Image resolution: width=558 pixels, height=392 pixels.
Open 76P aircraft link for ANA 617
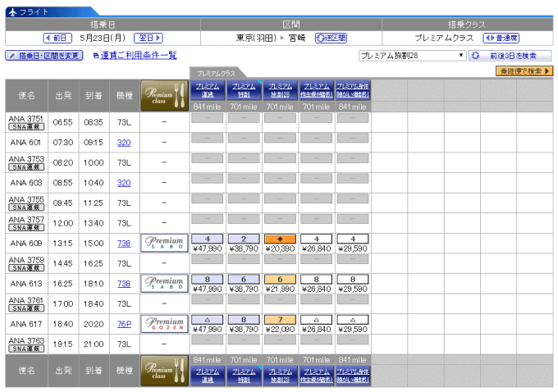[124, 324]
